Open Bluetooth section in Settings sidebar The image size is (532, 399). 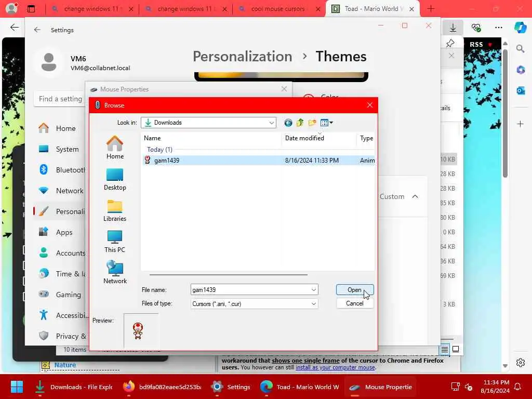pyautogui.click(x=60, y=170)
